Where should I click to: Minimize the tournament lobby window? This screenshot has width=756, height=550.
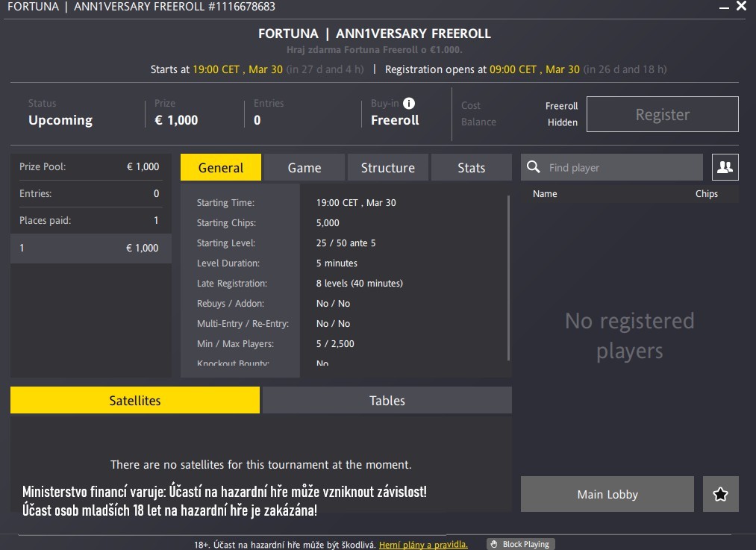pos(724,7)
